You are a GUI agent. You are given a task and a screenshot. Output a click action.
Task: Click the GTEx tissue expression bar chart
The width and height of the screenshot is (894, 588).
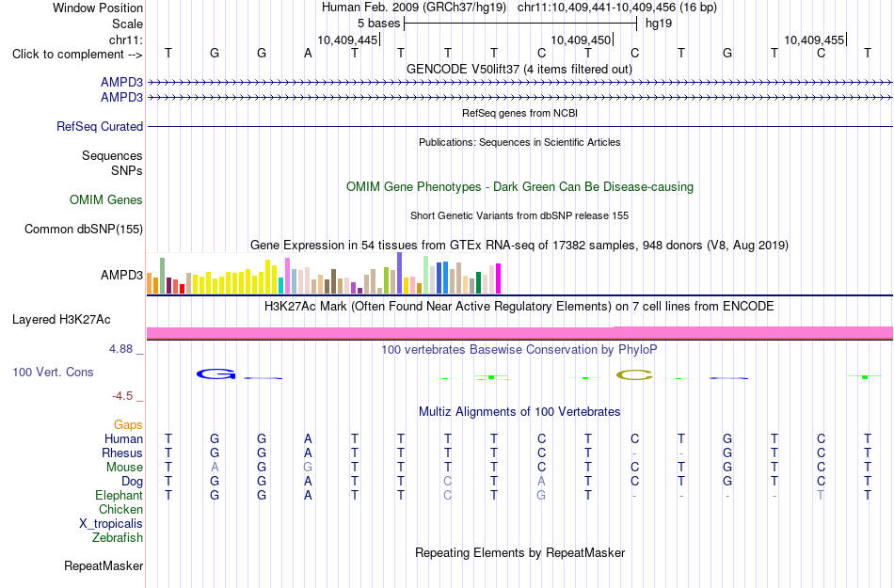click(324, 274)
